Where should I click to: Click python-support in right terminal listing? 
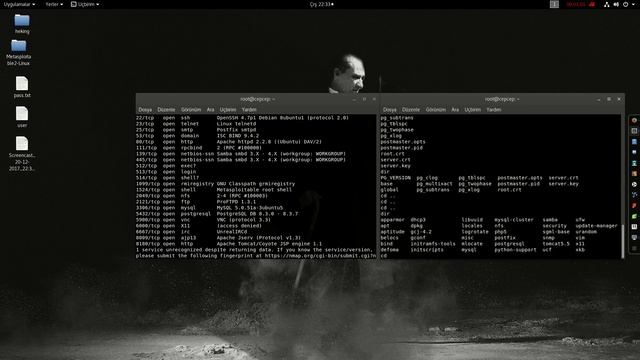[x=515, y=250]
